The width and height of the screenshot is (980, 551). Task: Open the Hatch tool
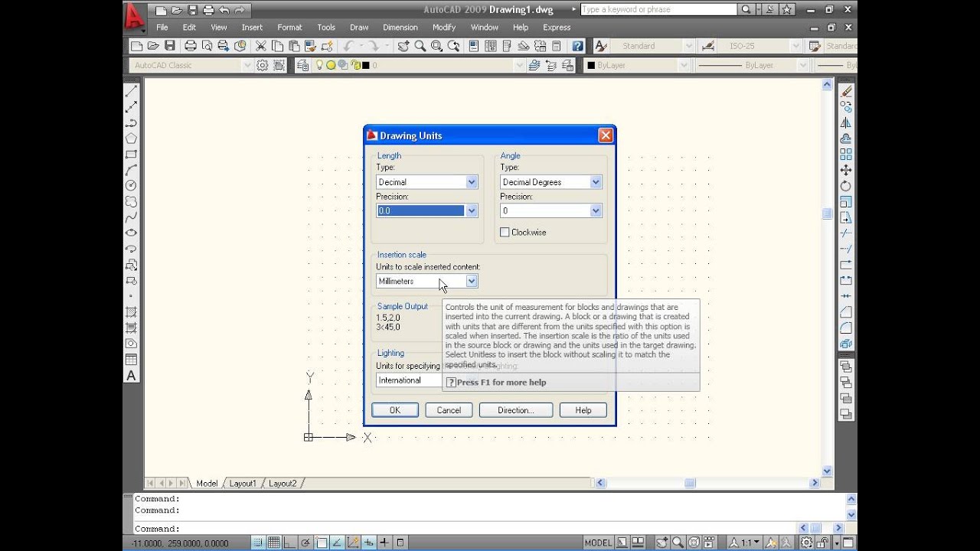point(131,312)
